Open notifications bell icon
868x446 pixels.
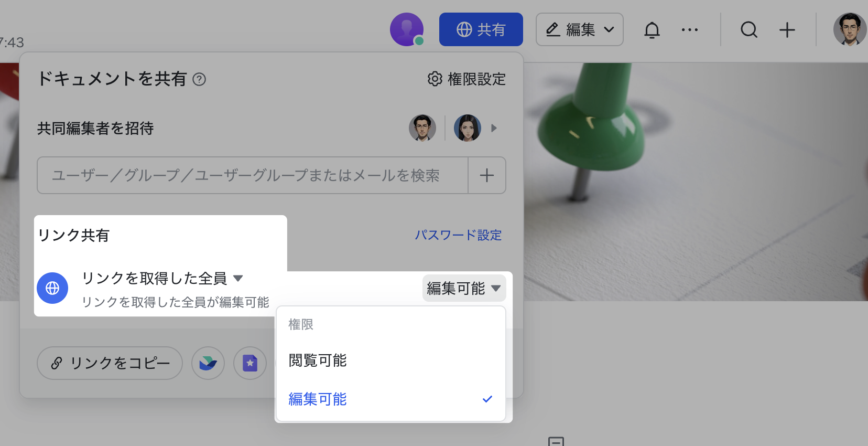652,30
